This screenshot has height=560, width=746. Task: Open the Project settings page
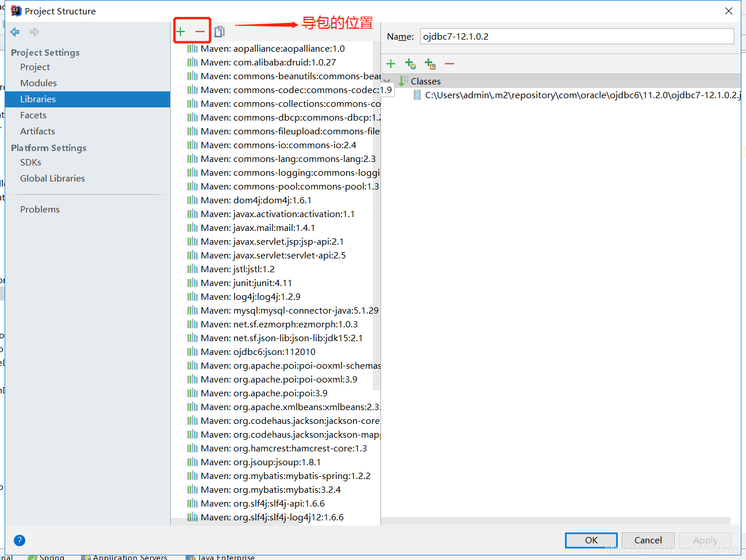coord(35,67)
